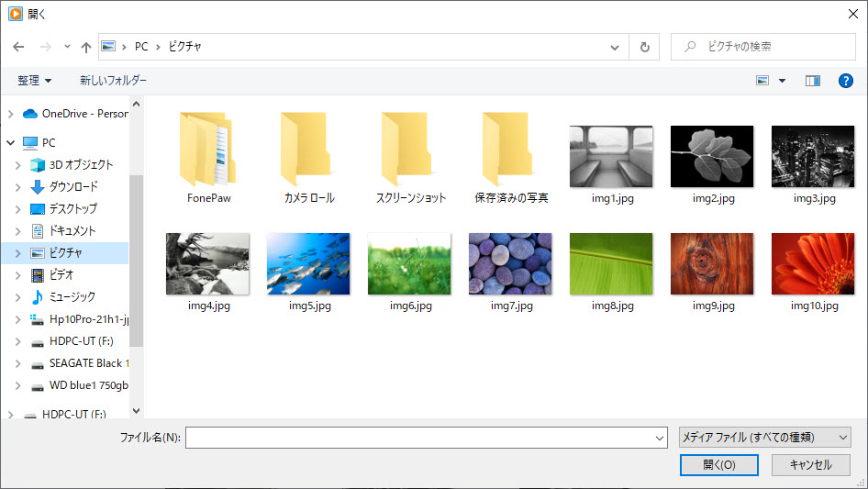The height and width of the screenshot is (489, 868).
Task: Click the ピクチャの検索 search box
Action: [762, 47]
